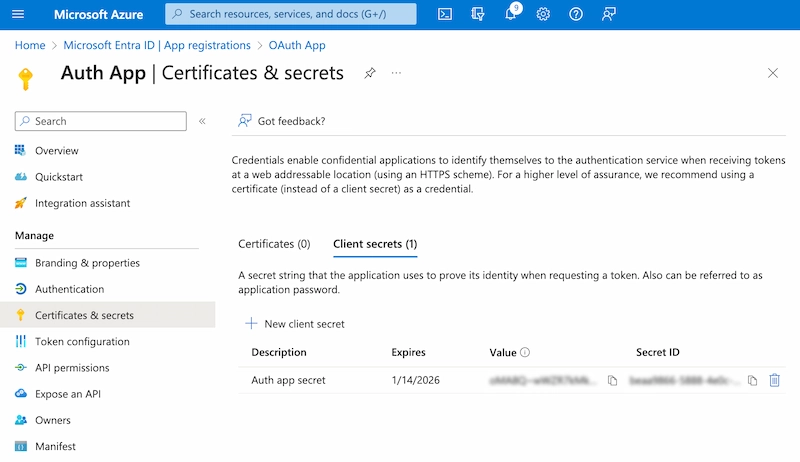Open Cloud Shell from top bar
The image size is (800, 462).
(x=445, y=14)
